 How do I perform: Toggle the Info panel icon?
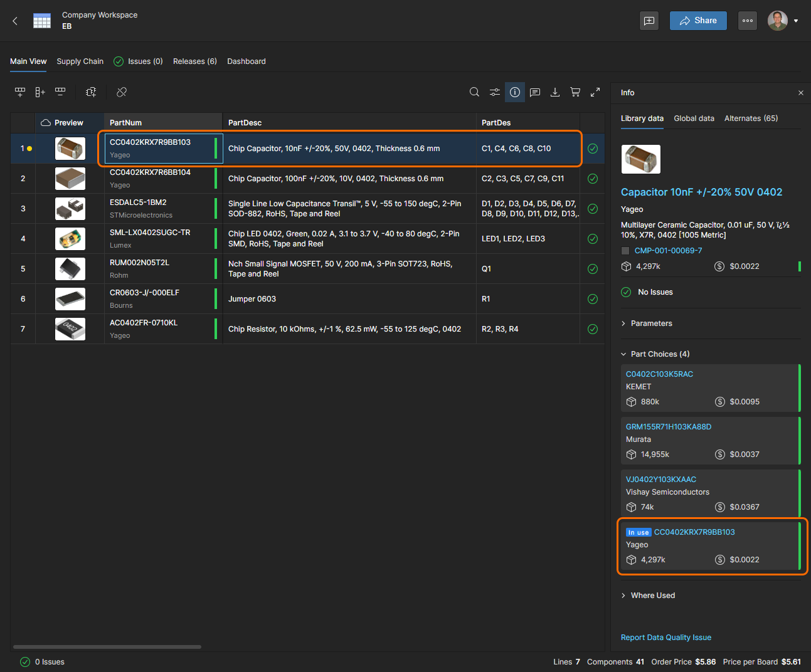click(x=515, y=92)
